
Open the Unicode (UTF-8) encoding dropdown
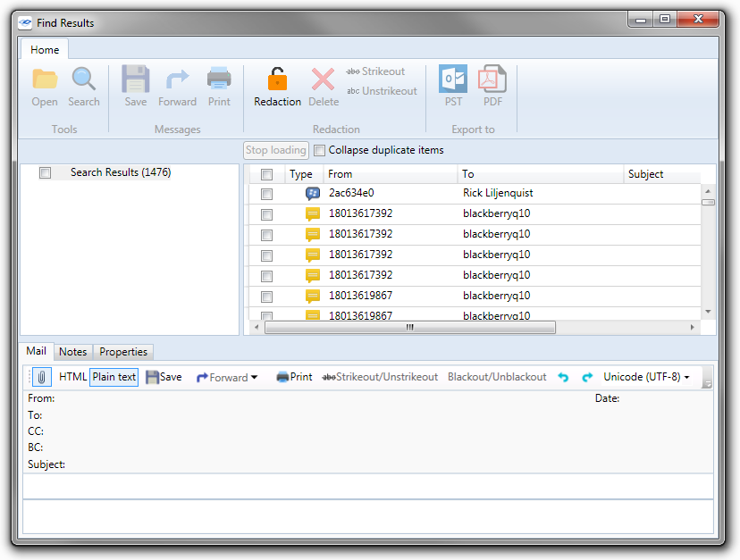click(x=646, y=378)
